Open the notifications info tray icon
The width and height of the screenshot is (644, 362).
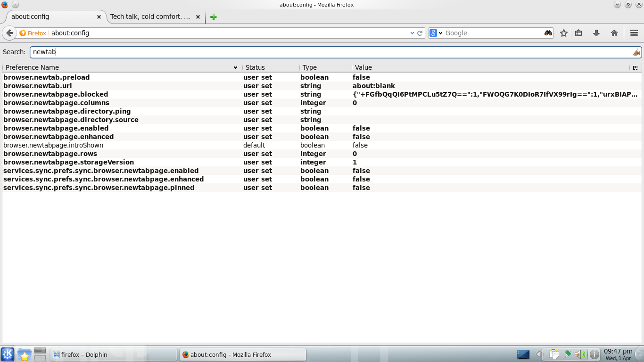[594, 354]
